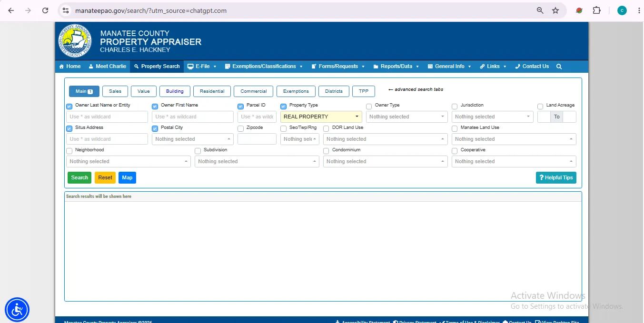Enable the Subdivision checkbox
The height and width of the screenshot is (323, 644).
[x=198, y=151]
